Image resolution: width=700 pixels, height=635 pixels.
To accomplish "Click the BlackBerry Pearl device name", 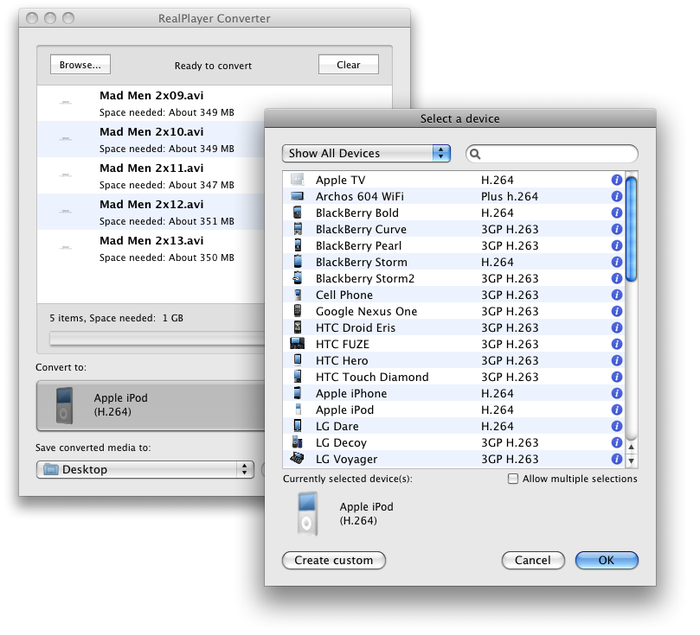I will (359, 246).
